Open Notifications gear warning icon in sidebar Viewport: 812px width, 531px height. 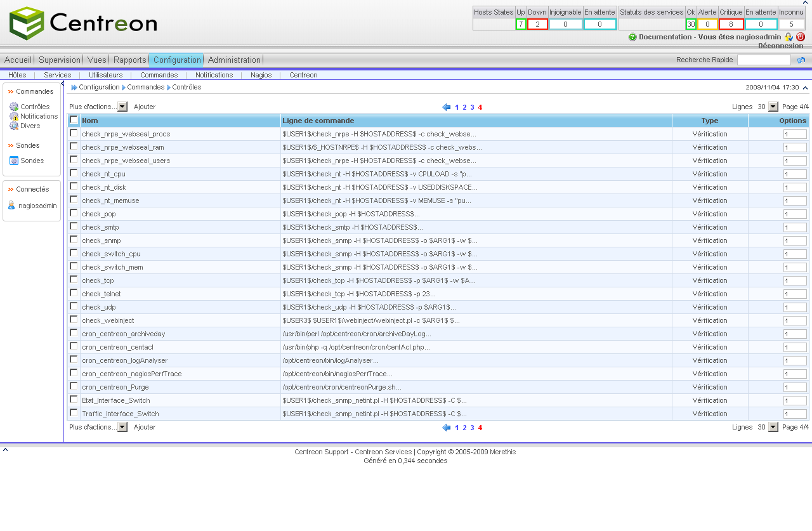point(14,116)
